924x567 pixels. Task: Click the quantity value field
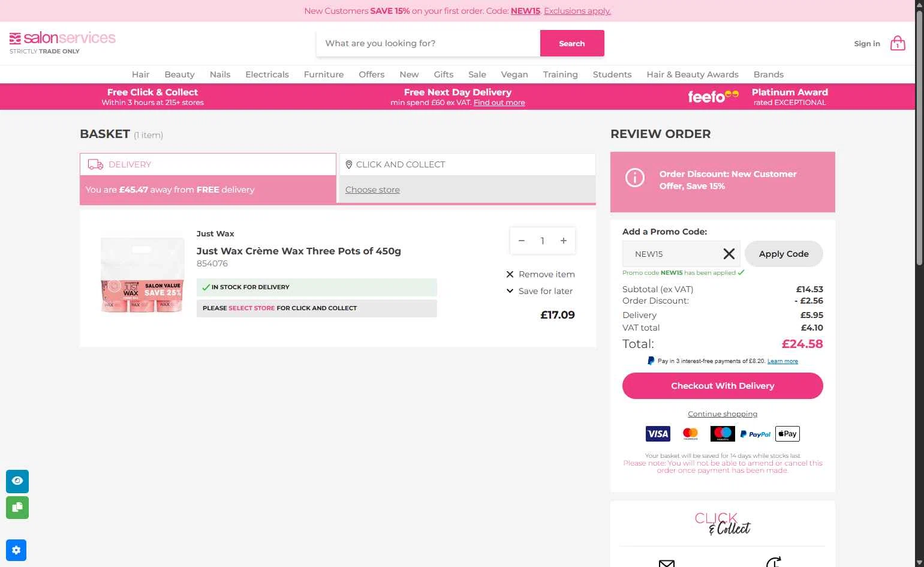coord(543,241)
